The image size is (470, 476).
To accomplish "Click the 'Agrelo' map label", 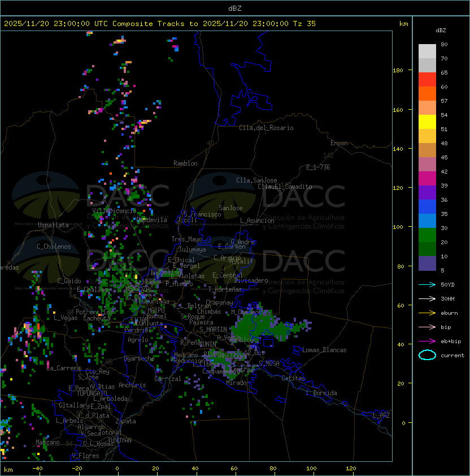I will (138, 340).
